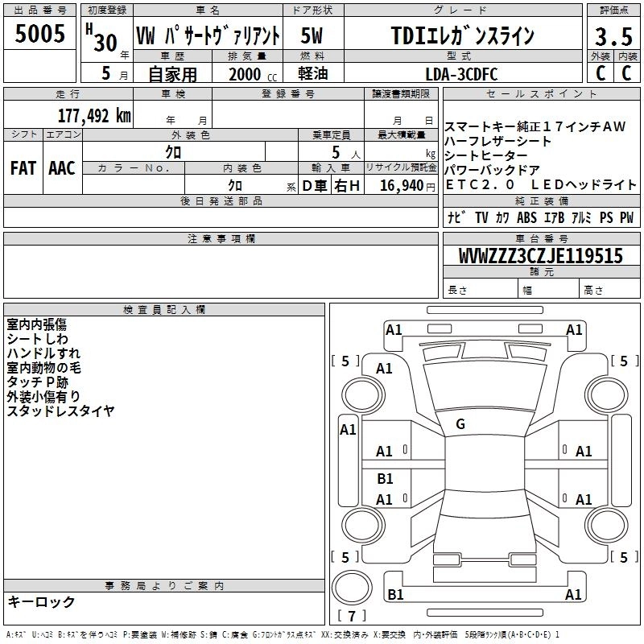Select the ナビ equipment indicator
Image resolution: width=644 pixels, height=644 pixels.
coord(453,217)
